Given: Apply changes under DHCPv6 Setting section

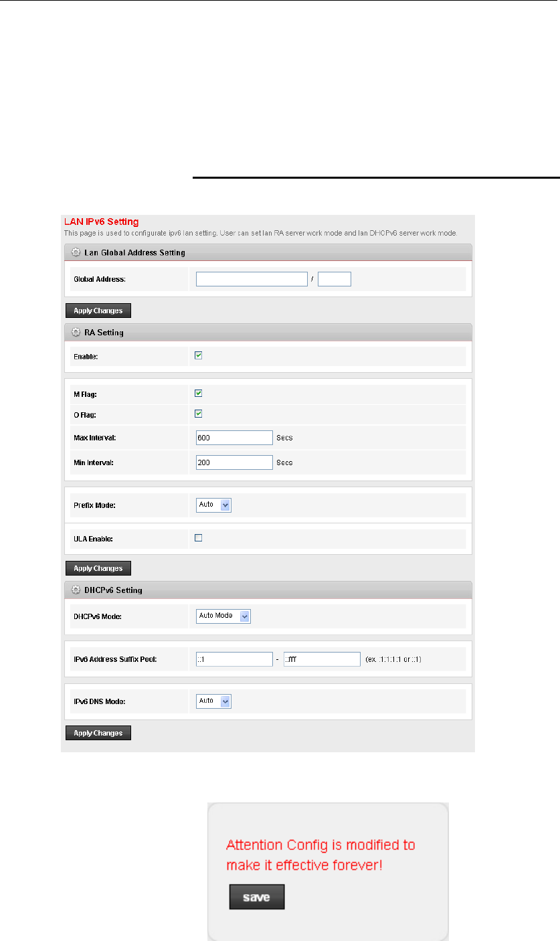Looking at the screenshot, I should click(98, 733).
